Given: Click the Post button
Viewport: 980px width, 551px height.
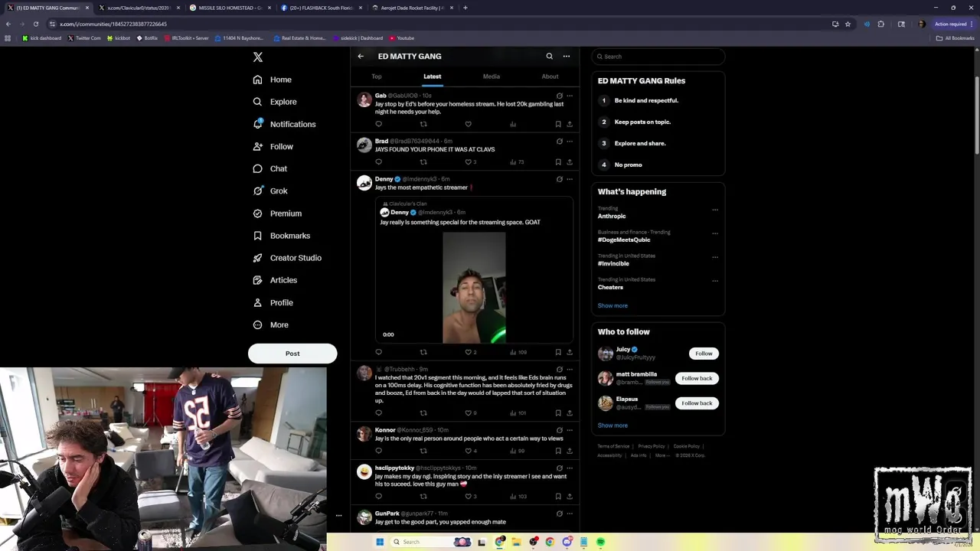Looking at the screenshot, I should click(292, 354).
